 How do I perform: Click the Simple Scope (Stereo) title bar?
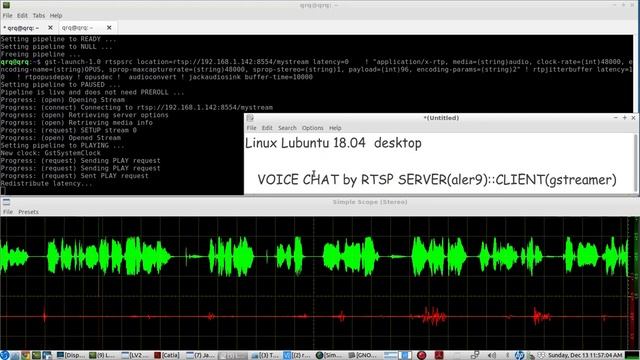pyautogui.click(x=370, y=202)
